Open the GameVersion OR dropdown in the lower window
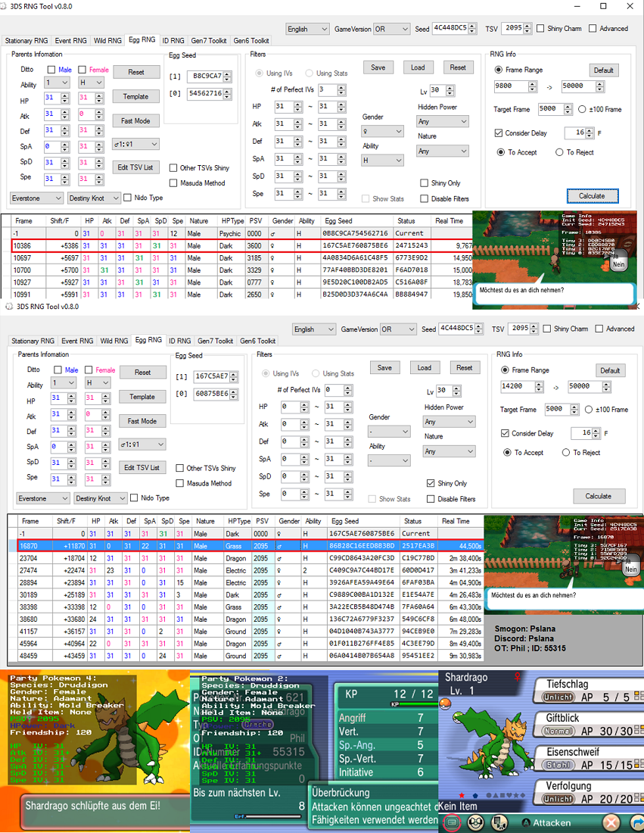 click(397, 329)
